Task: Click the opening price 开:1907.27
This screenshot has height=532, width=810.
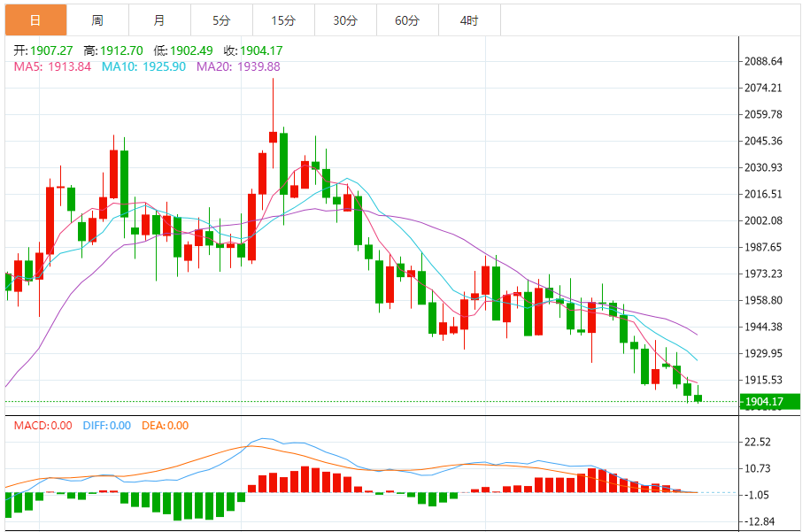Action: click(x=43, y=50)
